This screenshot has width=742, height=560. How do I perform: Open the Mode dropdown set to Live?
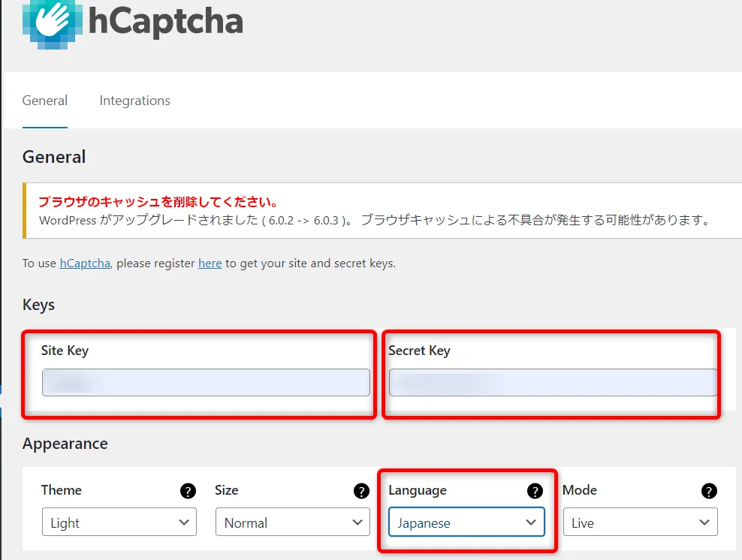641,522
